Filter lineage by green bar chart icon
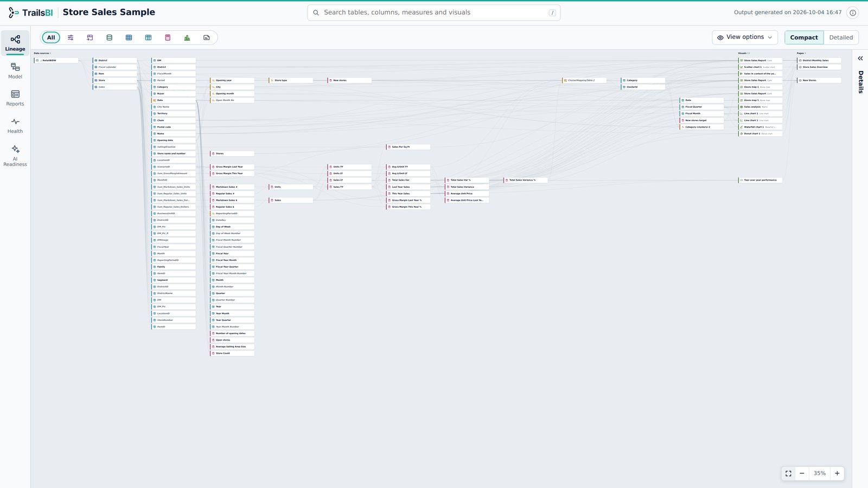868x488 pixels. (x=187, y=37)
